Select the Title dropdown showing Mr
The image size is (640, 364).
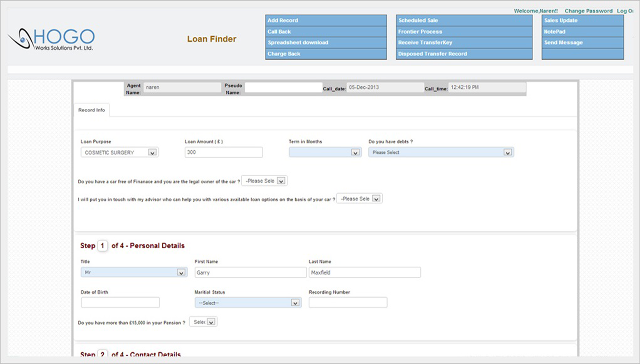coord(134,273)
